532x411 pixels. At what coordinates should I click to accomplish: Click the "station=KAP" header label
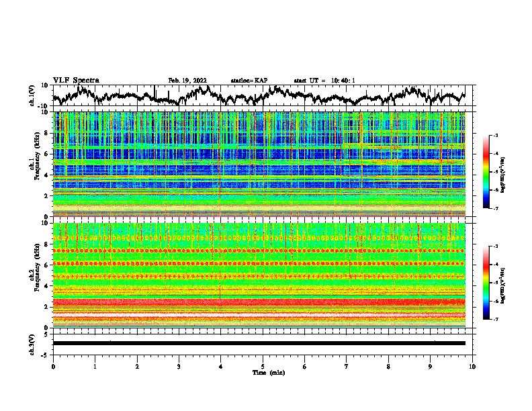249,81
